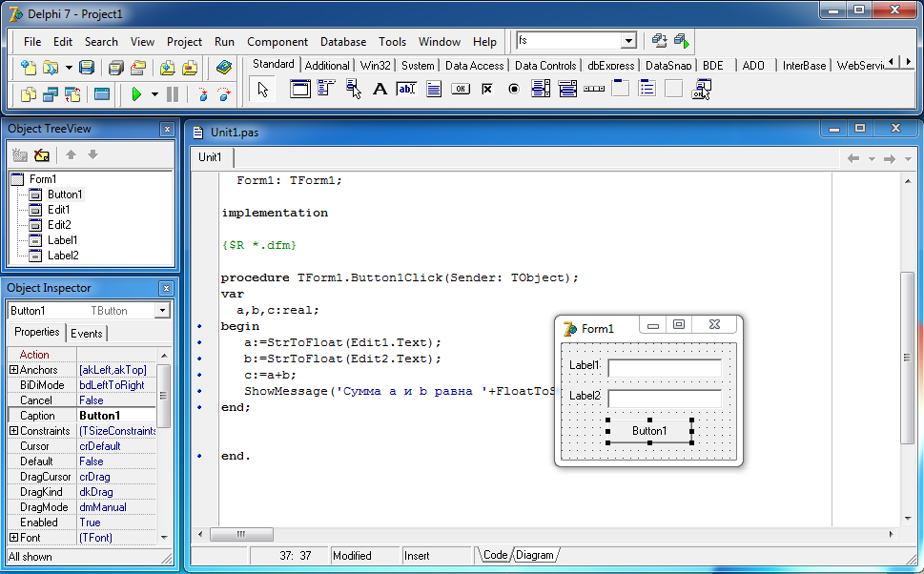Select the Memo component in palette
The height and width of the screenshot is (574, 924).
coord(434,89)
